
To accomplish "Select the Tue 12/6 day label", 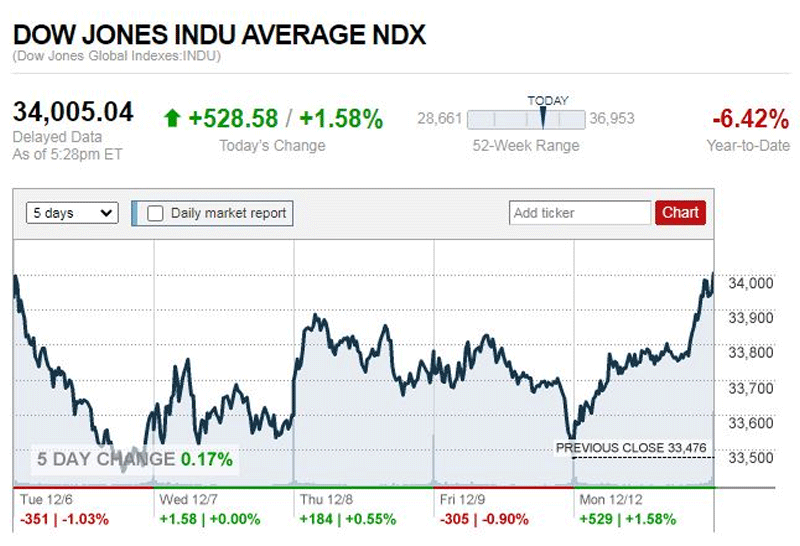I will [50, 497].
